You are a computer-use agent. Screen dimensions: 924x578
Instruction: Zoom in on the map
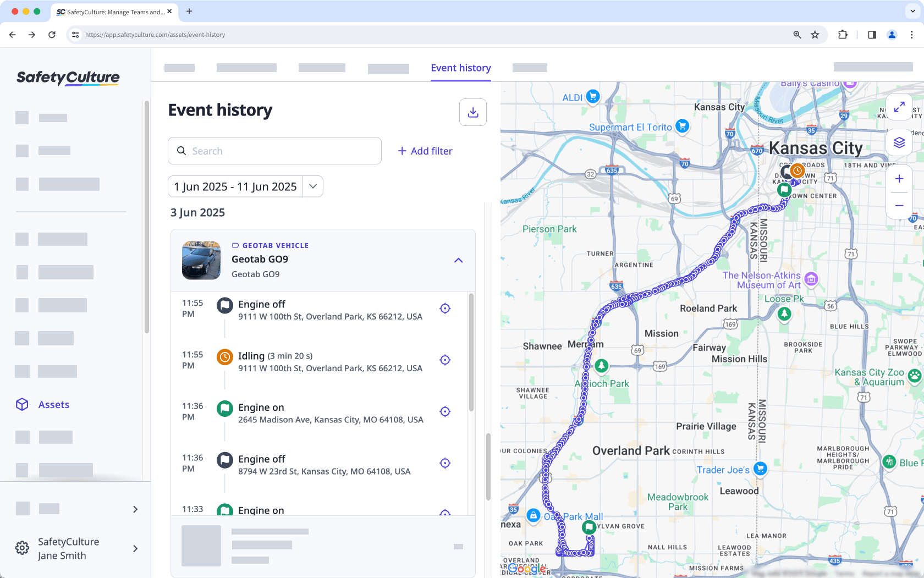tap(899, 178)
